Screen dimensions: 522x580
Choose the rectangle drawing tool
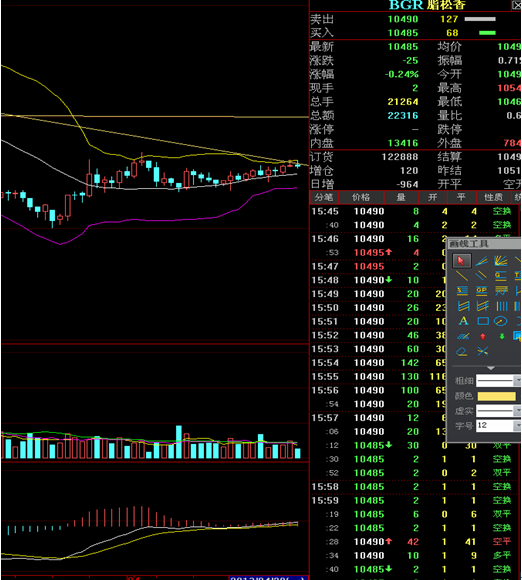point(483,321)
